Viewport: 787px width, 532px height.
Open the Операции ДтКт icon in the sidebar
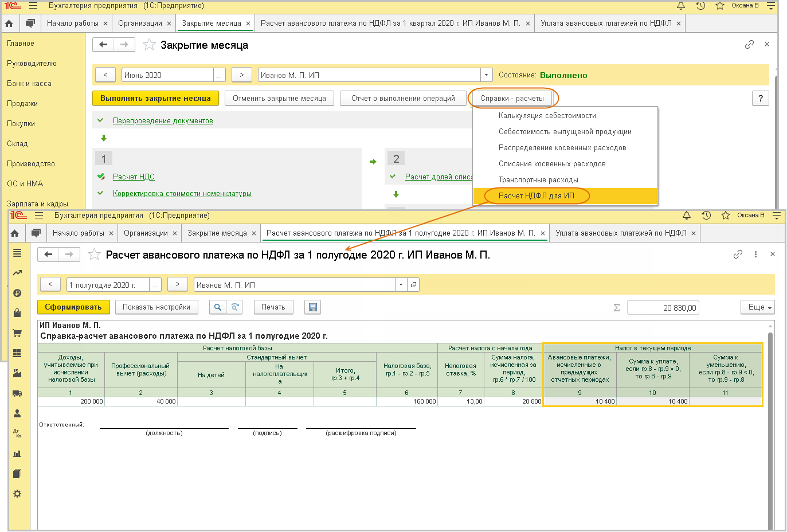17,433
